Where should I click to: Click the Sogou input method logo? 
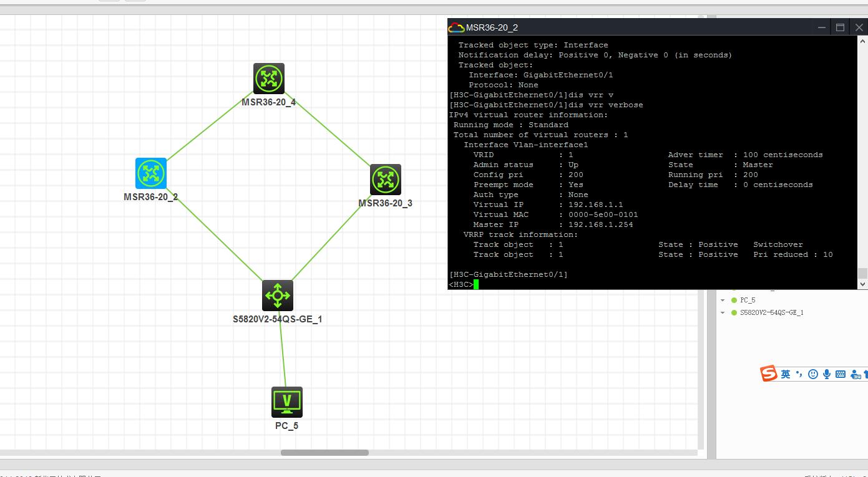pyautogui.click(x=769, y=373)
